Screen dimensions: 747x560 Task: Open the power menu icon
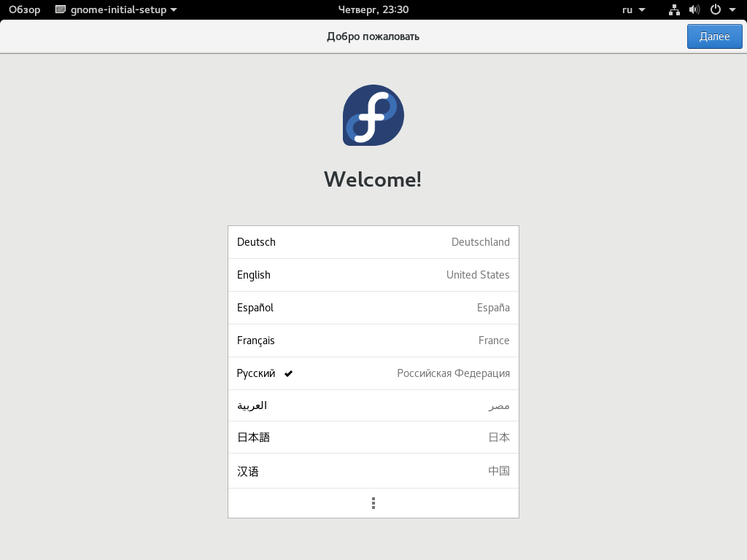click(x=716, y=9)
